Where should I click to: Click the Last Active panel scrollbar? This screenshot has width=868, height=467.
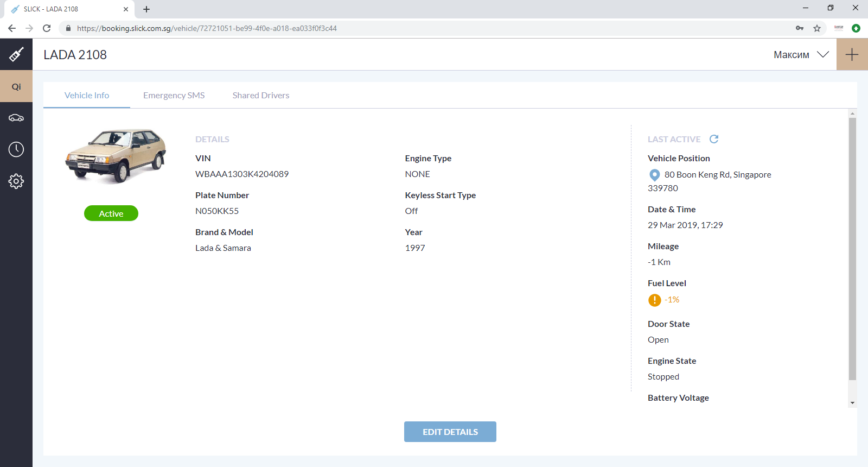point(852,249)
